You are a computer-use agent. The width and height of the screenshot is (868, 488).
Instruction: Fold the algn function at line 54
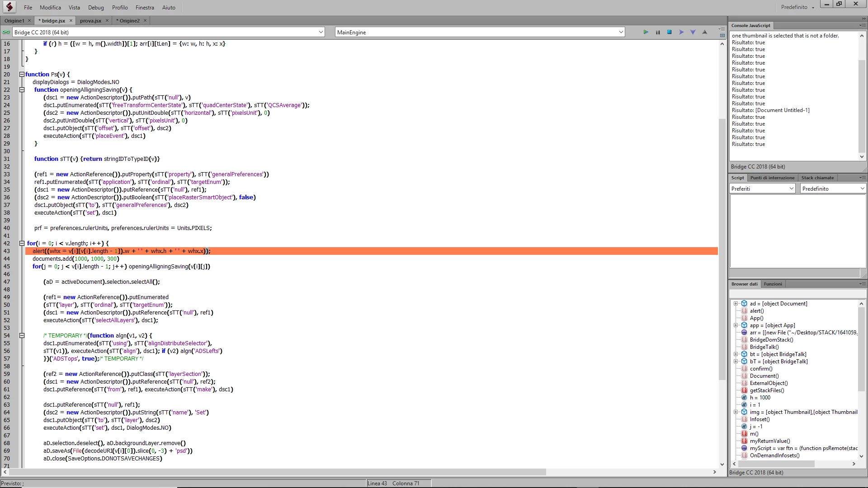[x=22, y=335]
